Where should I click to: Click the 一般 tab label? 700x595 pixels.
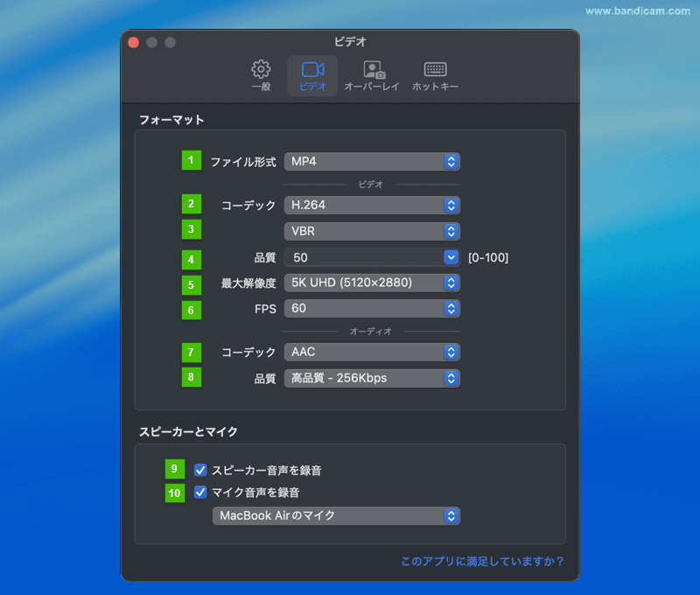click(261, 87)
